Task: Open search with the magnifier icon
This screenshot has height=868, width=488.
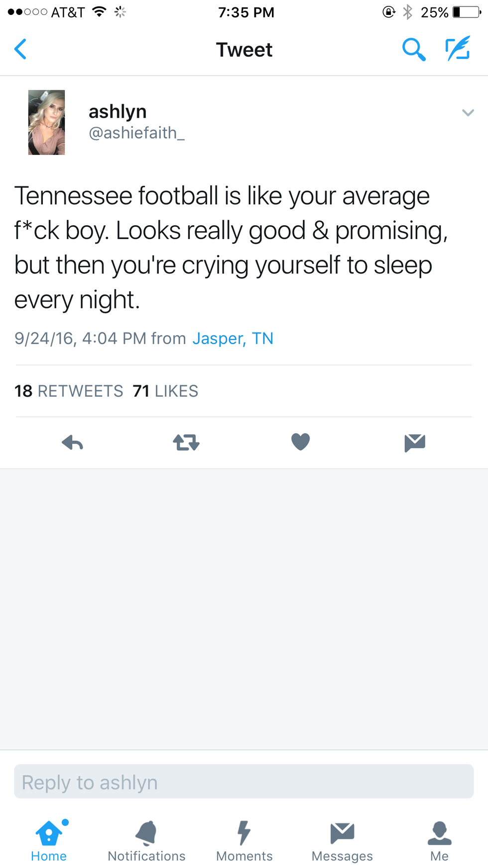Action: click(x=413, y=49)
